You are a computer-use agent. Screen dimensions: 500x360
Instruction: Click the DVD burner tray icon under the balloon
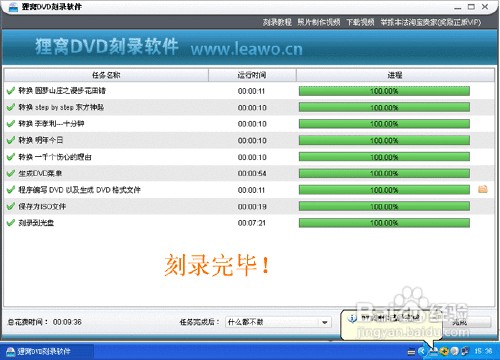(x=434, y=351)
